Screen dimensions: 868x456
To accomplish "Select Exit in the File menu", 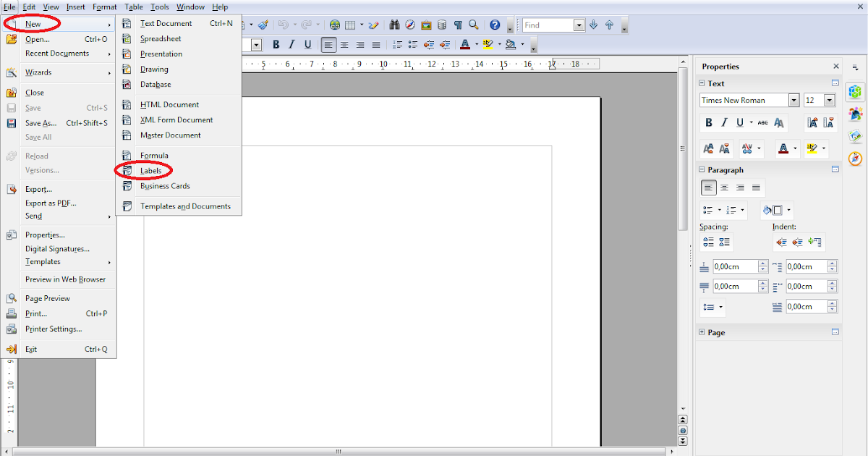I will pyautogui.click(x=31, y=349).
